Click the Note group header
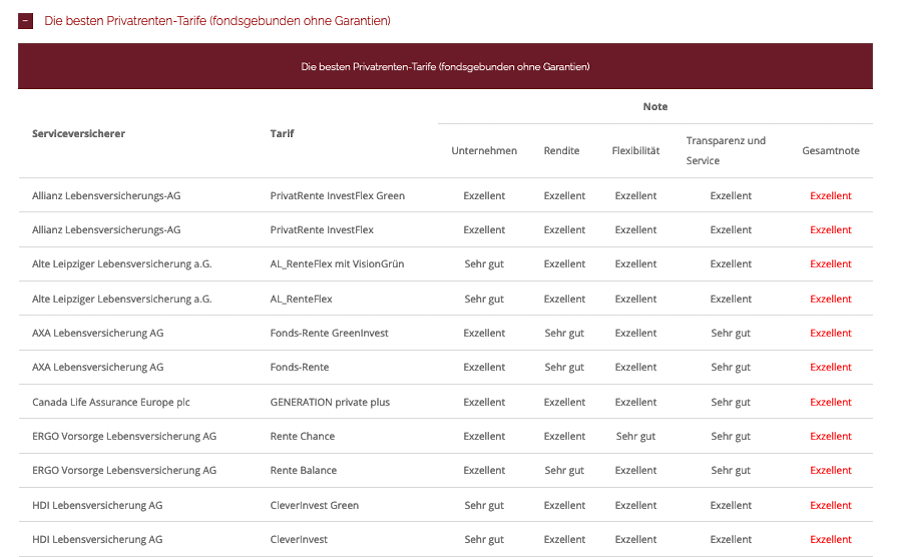Screen dimensions: 900x557 (x=655, y=107)
